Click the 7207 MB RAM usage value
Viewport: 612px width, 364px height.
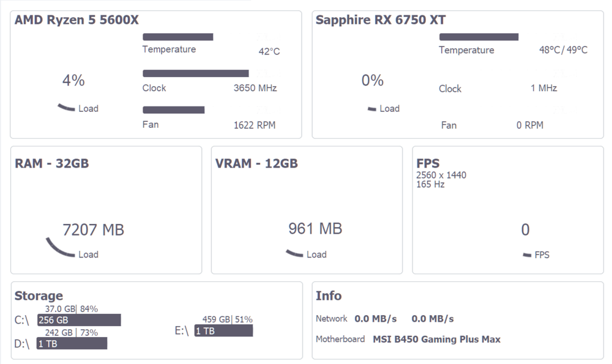(94, 230)
